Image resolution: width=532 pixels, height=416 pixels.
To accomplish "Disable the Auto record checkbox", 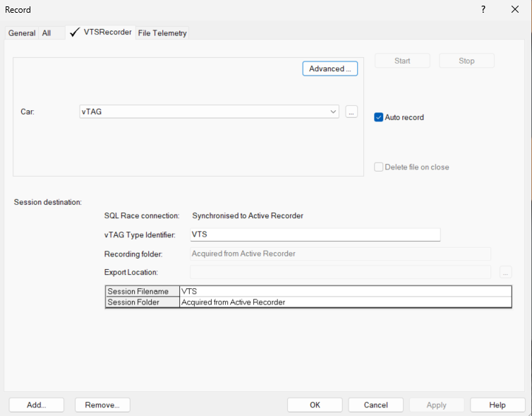I will coord(379,117).
